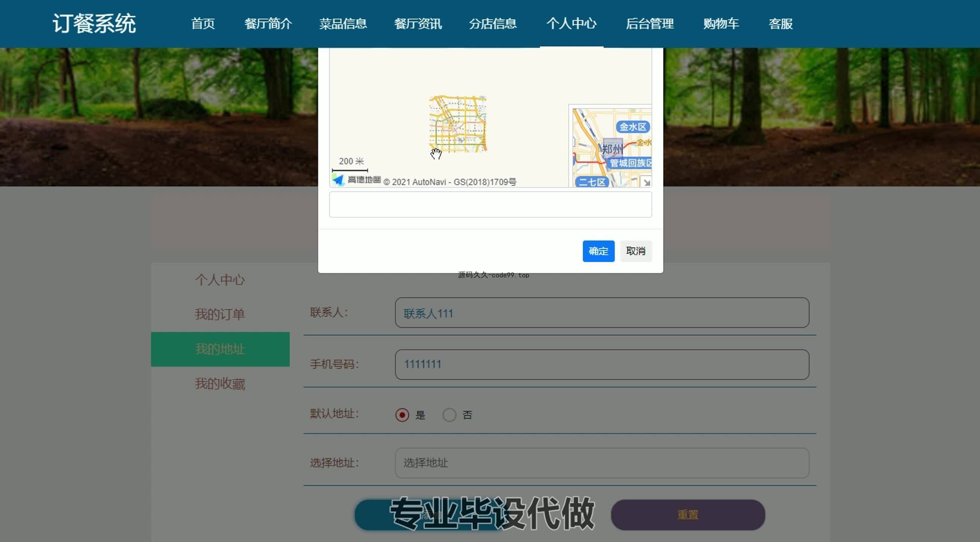Image resolution: width=980 pixels, height=542 pixels.
Task: Select 个人中心 in navigation bar
Action: 571,24
